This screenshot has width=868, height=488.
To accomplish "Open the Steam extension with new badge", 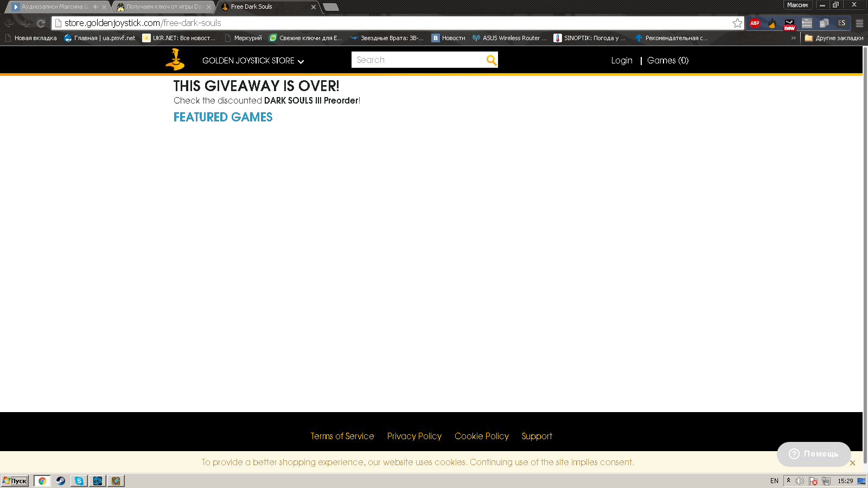I will [x=789, y=23].
